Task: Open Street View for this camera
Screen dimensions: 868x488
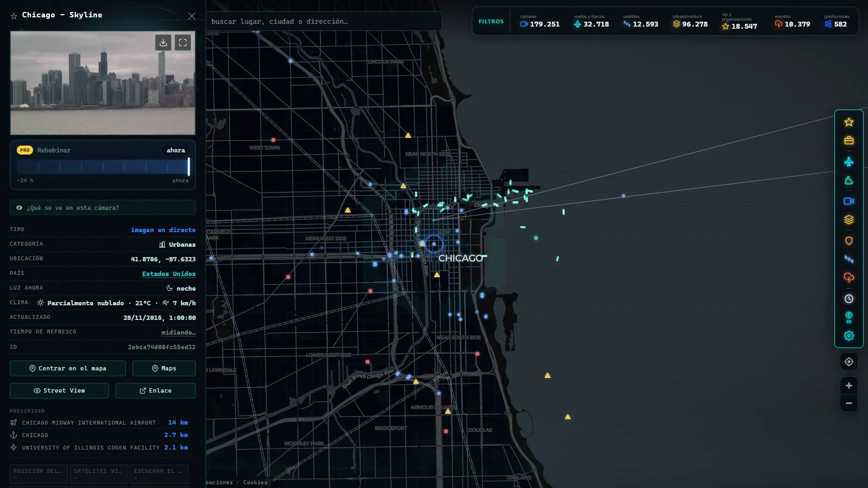Action: [59, 390]
